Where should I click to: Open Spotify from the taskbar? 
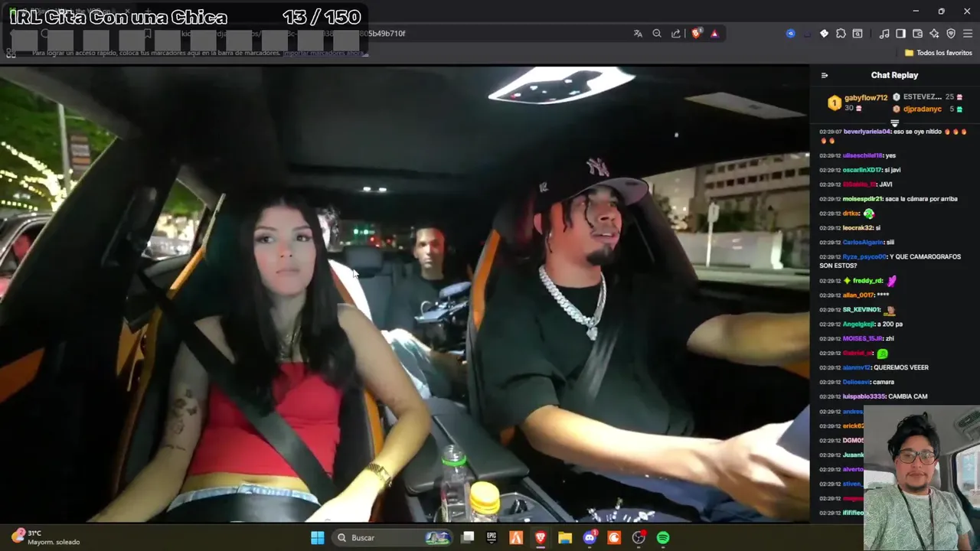pyautogui.click(x=663, y=538)
